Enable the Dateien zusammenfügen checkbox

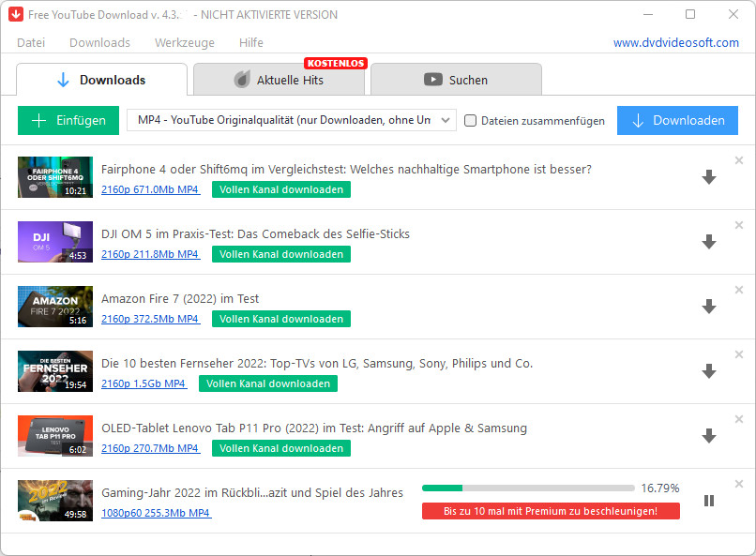pyautogui.click(x=471, y=121)
